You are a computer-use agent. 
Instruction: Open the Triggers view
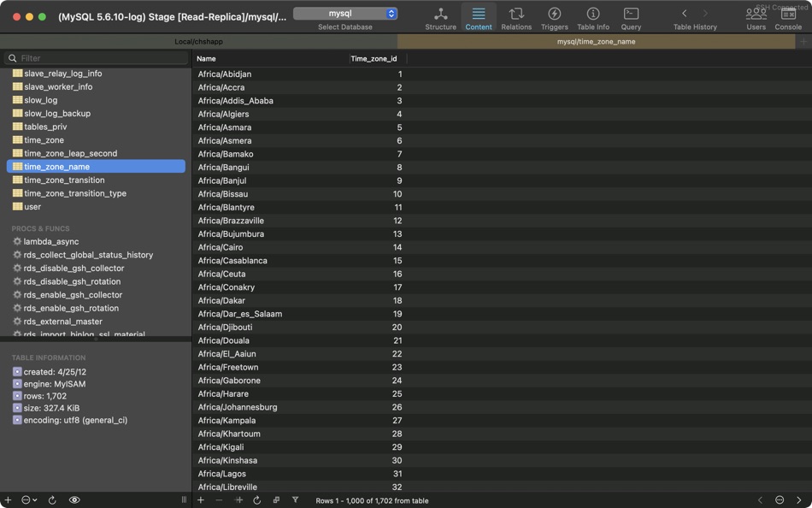pos(554,19)
